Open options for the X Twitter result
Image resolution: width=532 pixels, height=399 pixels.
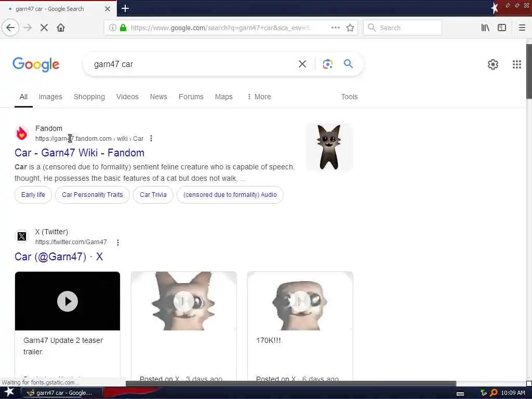(118, 242)
